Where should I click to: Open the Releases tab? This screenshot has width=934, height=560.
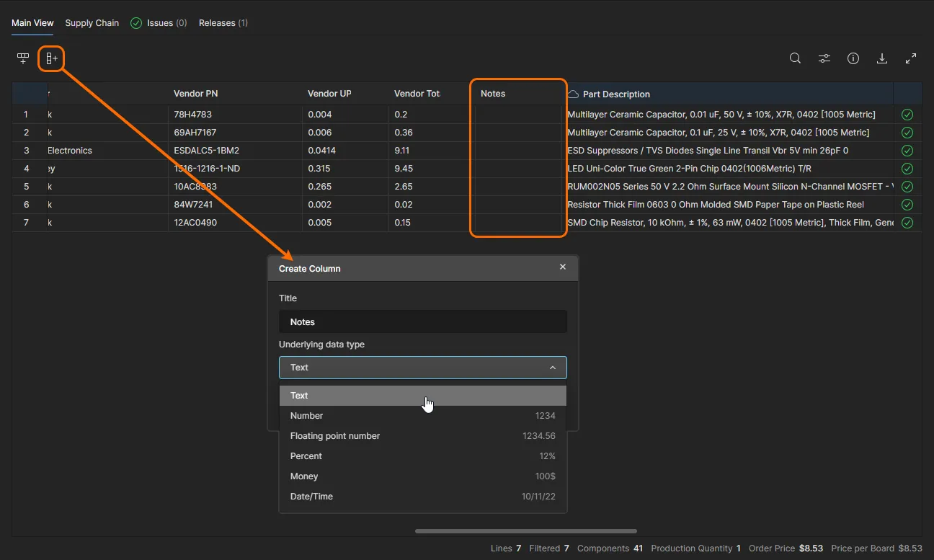[x=223, y=23]
